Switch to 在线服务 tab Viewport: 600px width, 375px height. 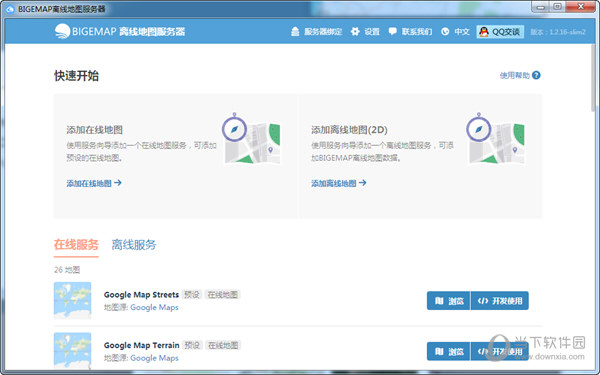(x=76, y=245)
